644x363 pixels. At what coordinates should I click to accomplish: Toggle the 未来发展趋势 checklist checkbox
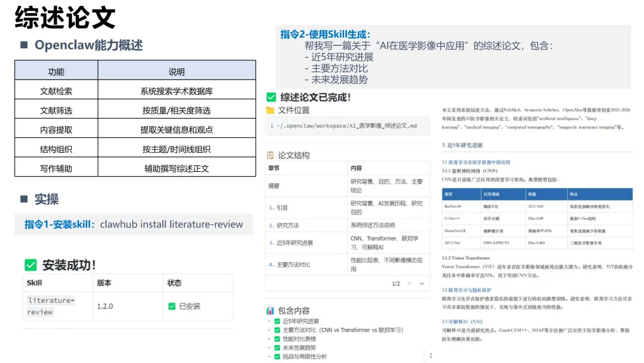click(277, 348)
